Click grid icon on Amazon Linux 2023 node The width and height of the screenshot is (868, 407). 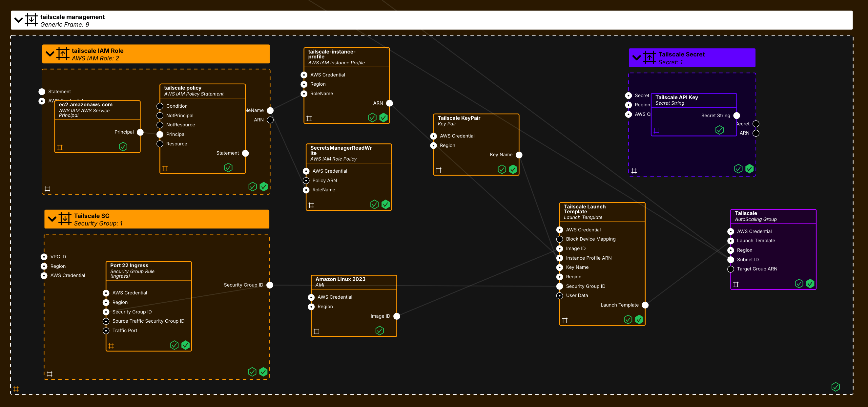tap(317, 332)
